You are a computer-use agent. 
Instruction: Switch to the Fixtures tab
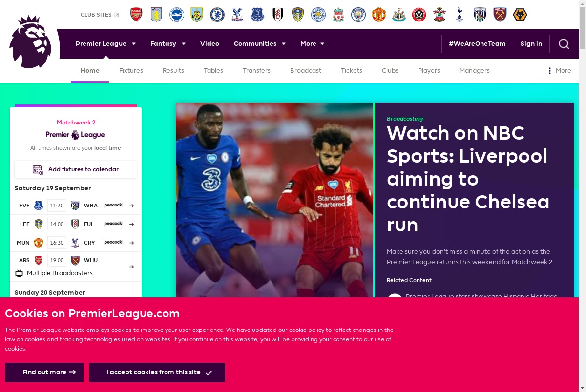point(131,71)
